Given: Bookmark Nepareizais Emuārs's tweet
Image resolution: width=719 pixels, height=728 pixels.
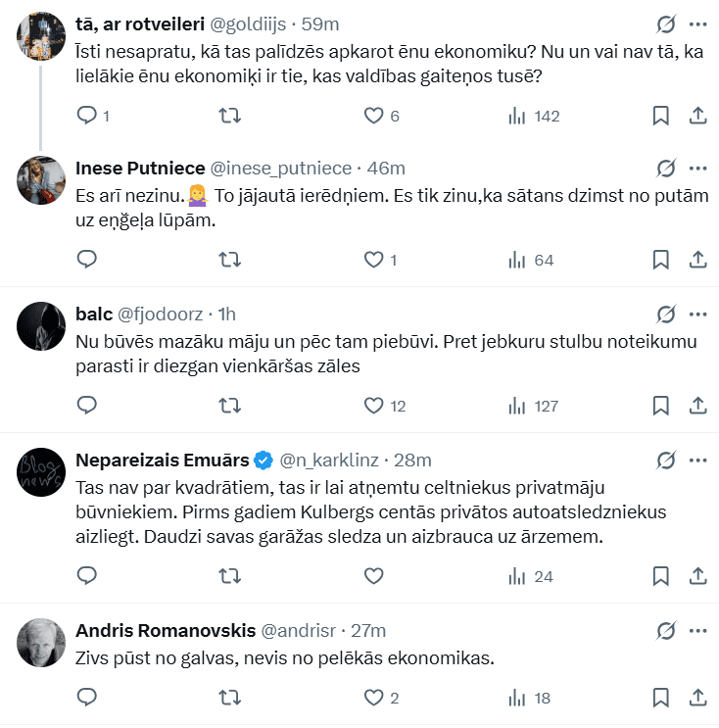Looking at the screenshot, I should click(x=661, y=576).
